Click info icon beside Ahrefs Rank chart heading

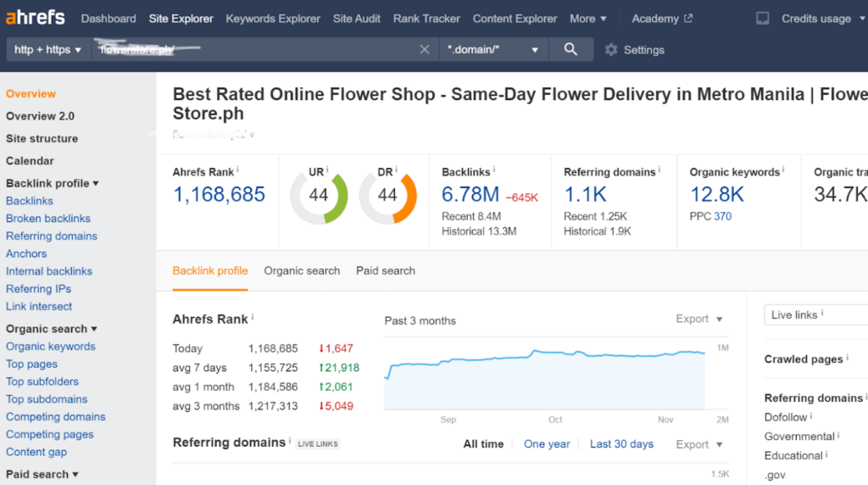tap(253, 316)
